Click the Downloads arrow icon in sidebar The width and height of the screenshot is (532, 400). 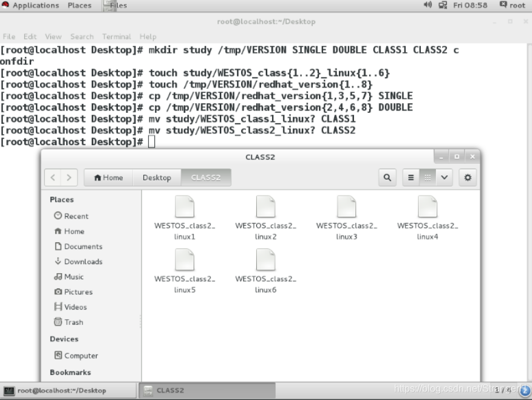pos(58,261)
